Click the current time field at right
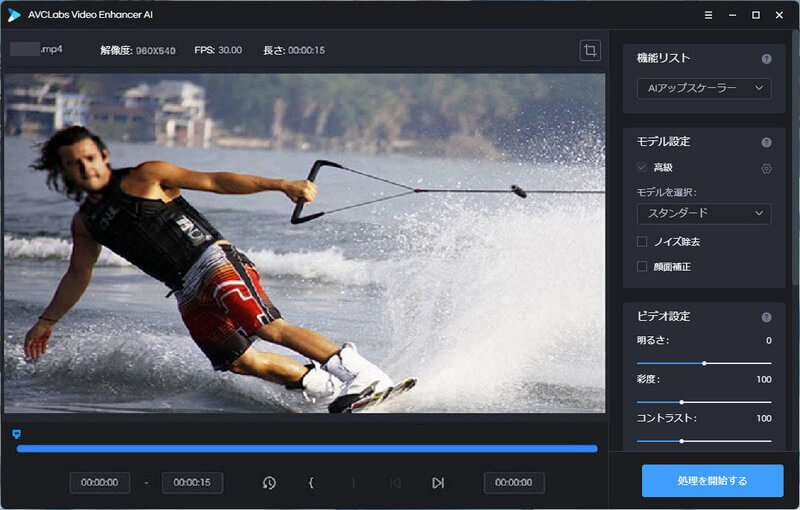The height and width of the screenshot is (510, 800). tap(514, 482)
